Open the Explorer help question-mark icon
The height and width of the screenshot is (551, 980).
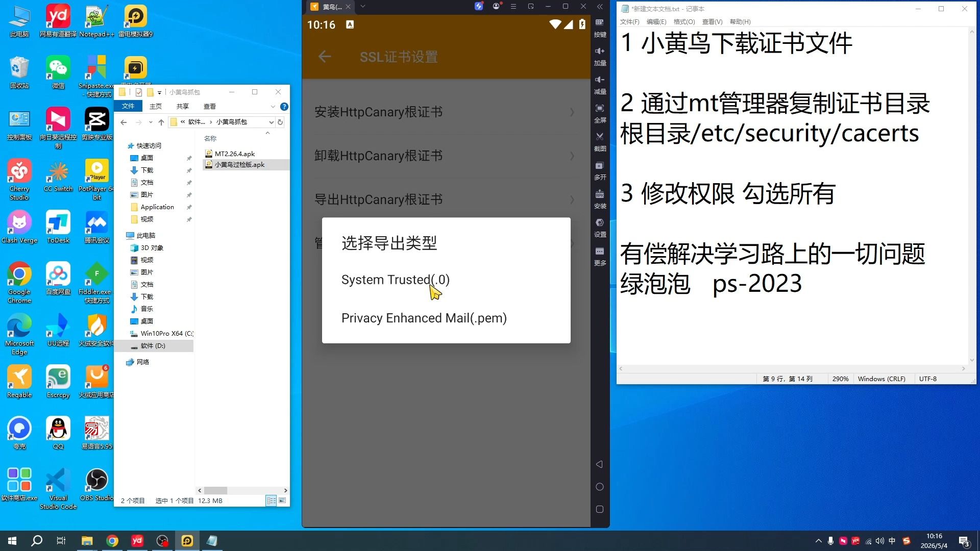pyautogui.click(x=284, y=107)
